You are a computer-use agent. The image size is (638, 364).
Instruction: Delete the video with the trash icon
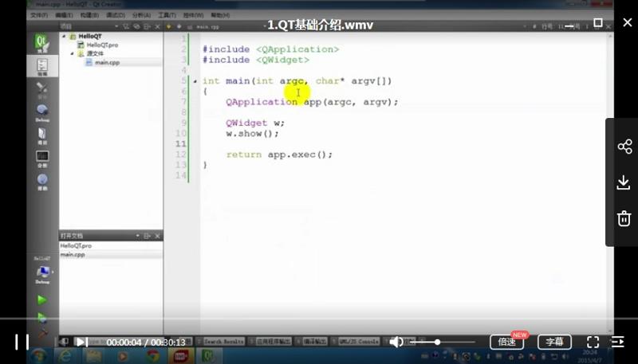(x=624, y=218)
